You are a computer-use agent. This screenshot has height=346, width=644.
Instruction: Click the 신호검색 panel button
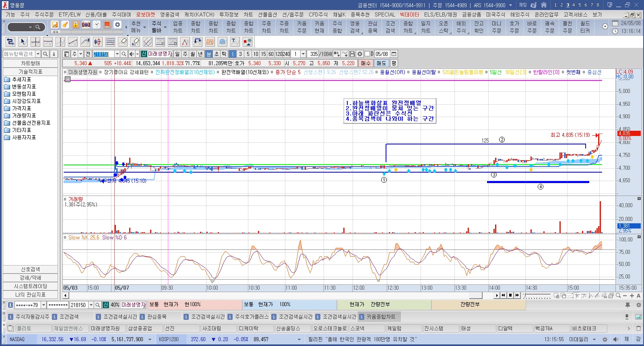click(31, 269)
